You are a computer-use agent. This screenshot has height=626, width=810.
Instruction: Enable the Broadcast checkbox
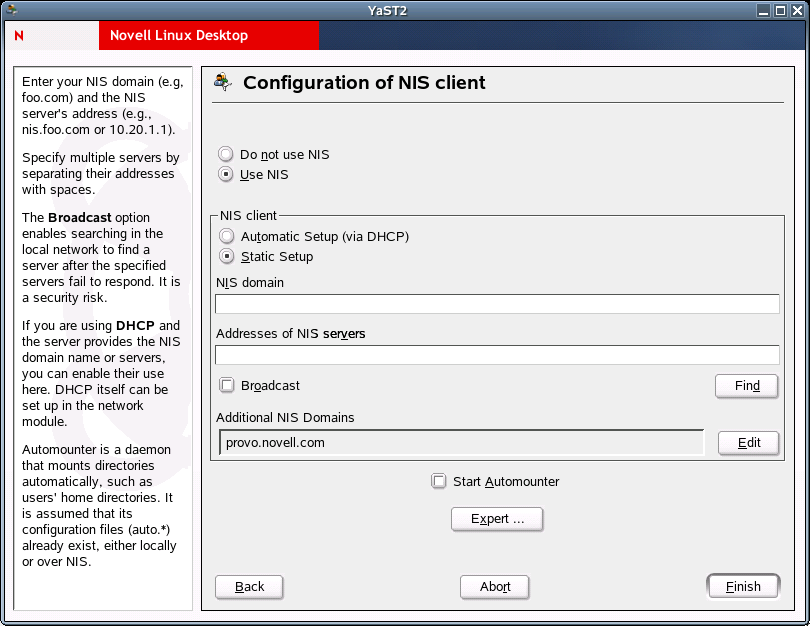point(226,385)
